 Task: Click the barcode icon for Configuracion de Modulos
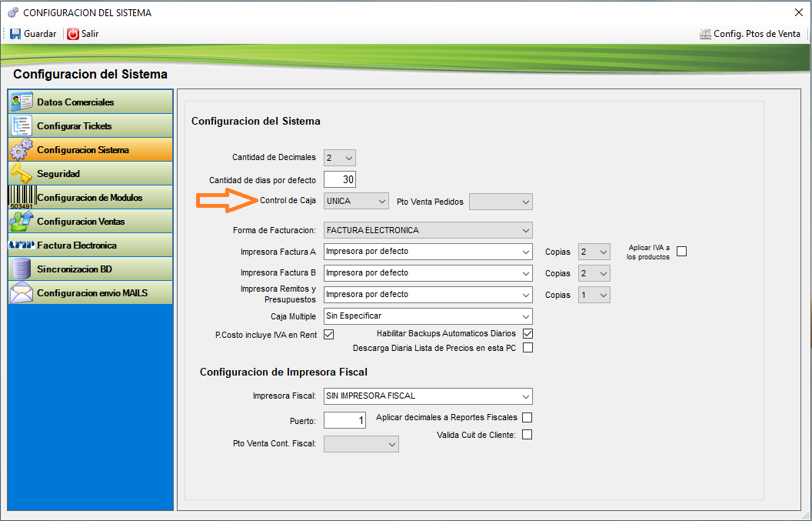tap(22, 198)
